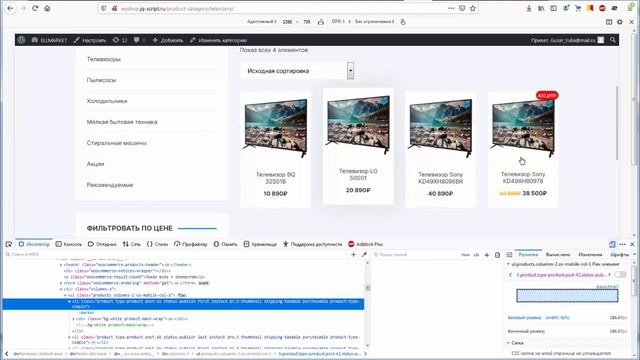
Task: Switch to the Вычислено side tab
Action: coord(558,254)
